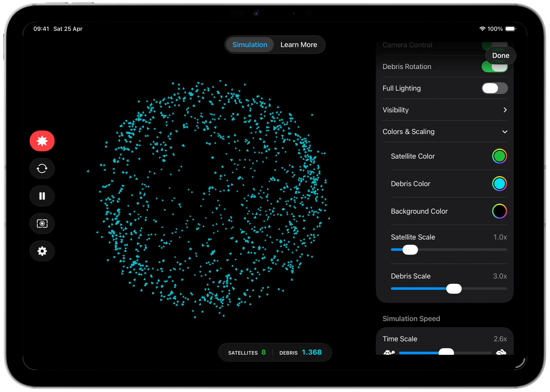Select the Simulation tab
Image resolution: width=550 pixels, height=392 pixels.
click(250, 45)
